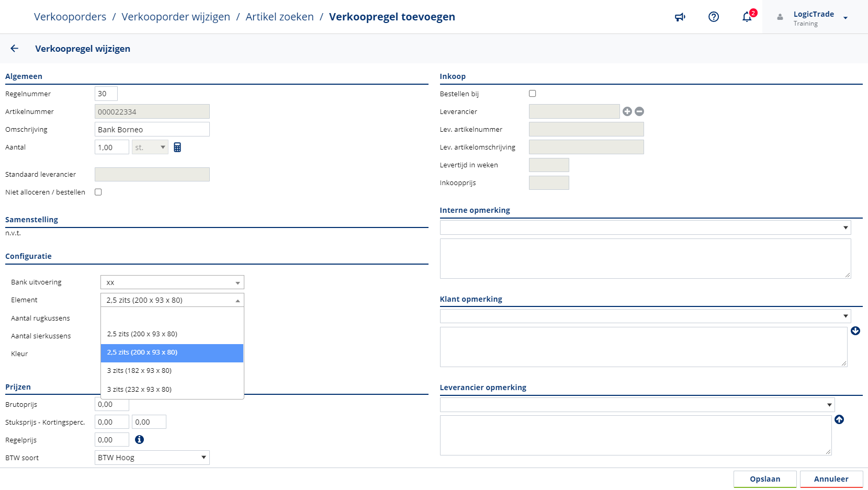Choose the 3 zits (232 x 93 x 80) option

click(139, 390)
